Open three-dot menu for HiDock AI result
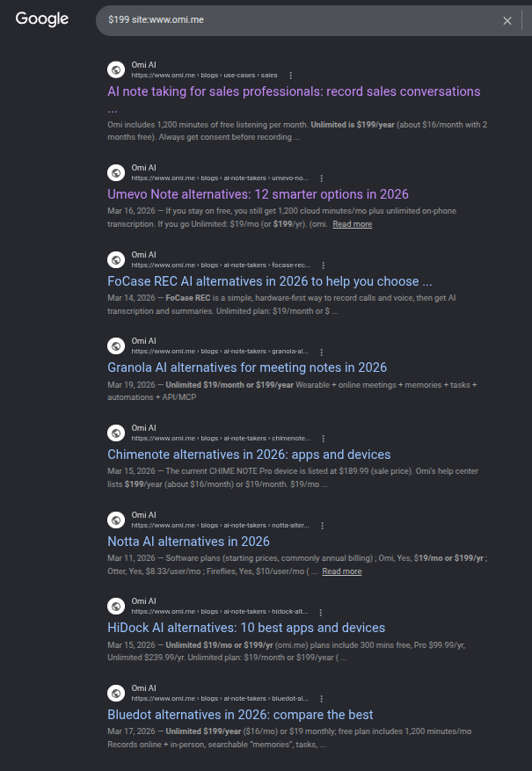Image resolution: width=532 pixels, height=771 pixels. [321, 613]
